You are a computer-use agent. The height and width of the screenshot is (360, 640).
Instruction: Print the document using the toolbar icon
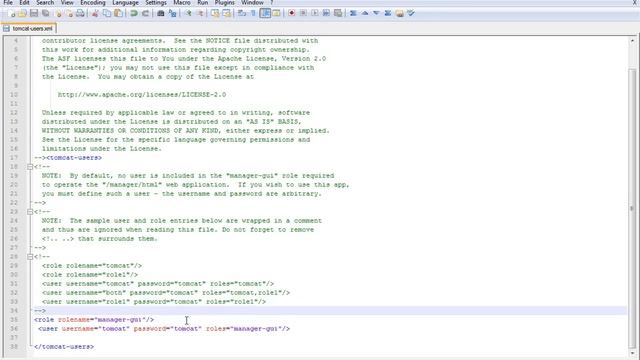[x=80, y=13]
